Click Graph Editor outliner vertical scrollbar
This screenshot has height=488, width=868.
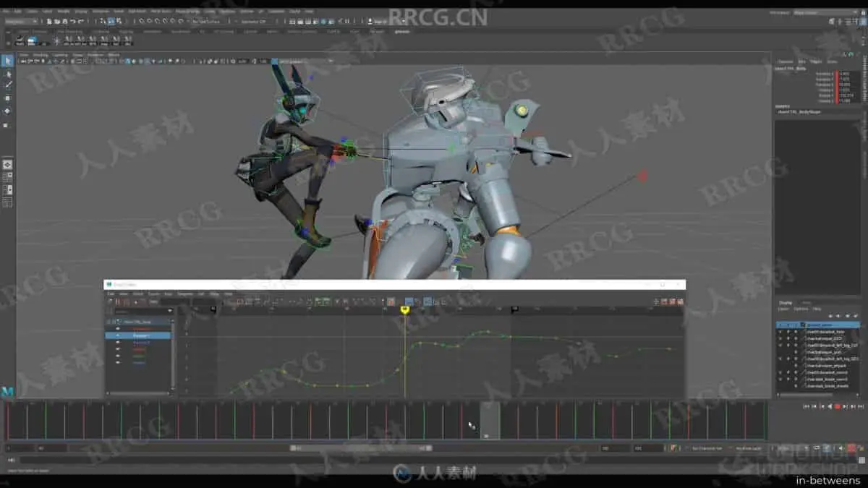pos(173,354)
